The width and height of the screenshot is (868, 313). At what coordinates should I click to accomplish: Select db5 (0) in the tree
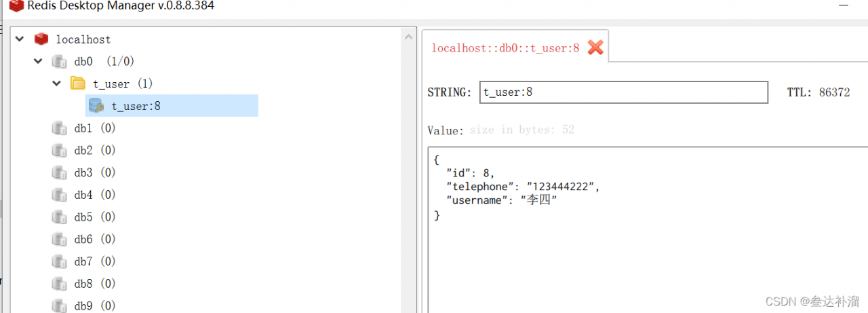click(95, 217)
